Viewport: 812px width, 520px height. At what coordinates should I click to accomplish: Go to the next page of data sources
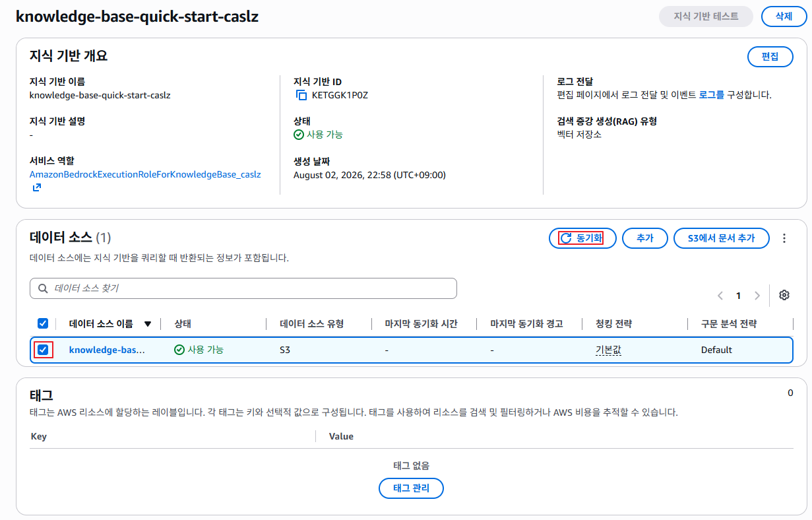tap(757, 296)
